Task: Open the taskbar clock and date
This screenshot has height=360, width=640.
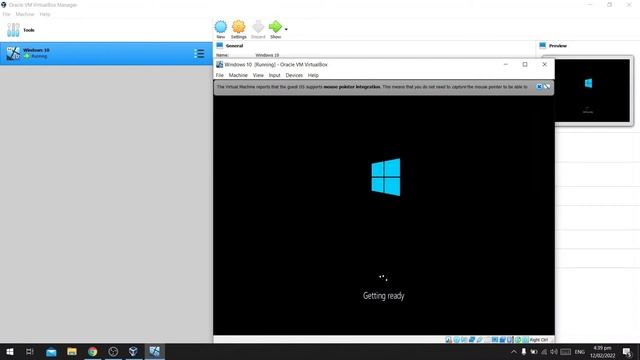Action: 602,351
